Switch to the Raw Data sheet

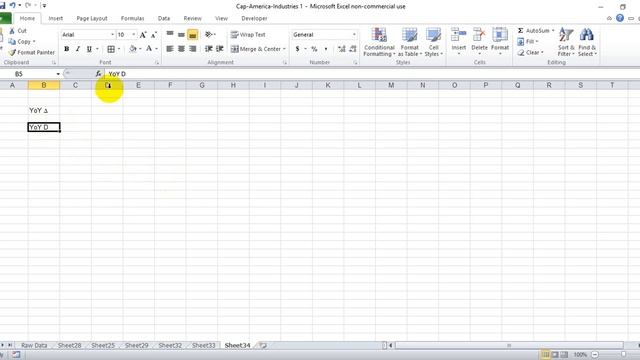pos(34,345)
